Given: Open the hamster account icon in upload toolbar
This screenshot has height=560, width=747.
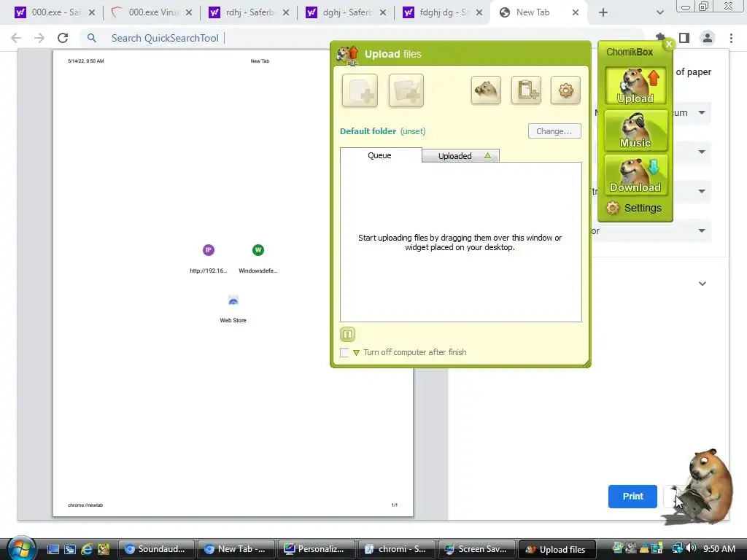Looking at the screenshot, I should click(486, 90).
